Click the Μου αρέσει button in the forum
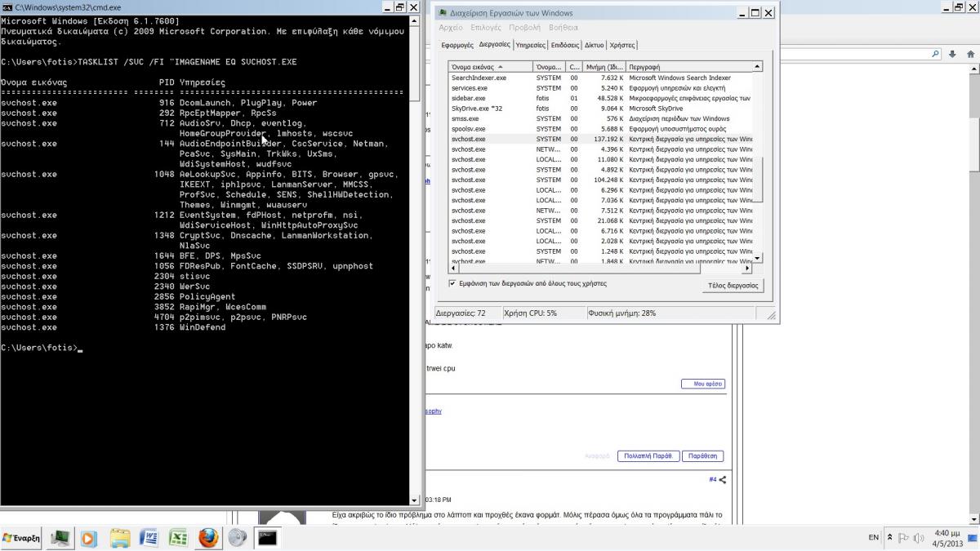The height and width of the screenshot is (551, 980). tap(703, 384)
